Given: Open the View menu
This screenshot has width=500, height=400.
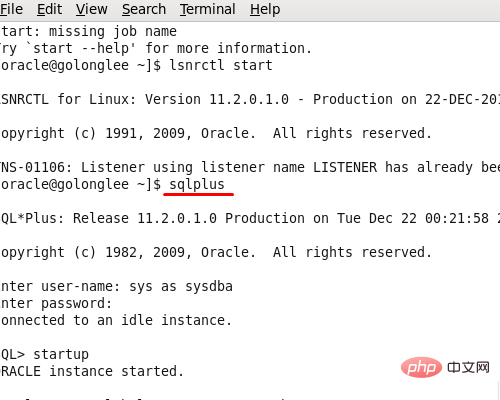Looking at the screenshot, I should coord(91,9).
